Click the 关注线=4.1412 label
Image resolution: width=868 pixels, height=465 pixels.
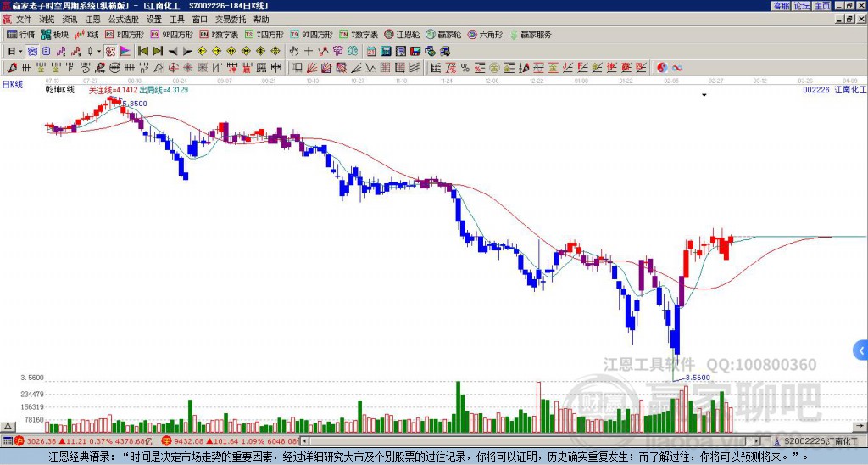pyautogui.click(x=113, y=90)
